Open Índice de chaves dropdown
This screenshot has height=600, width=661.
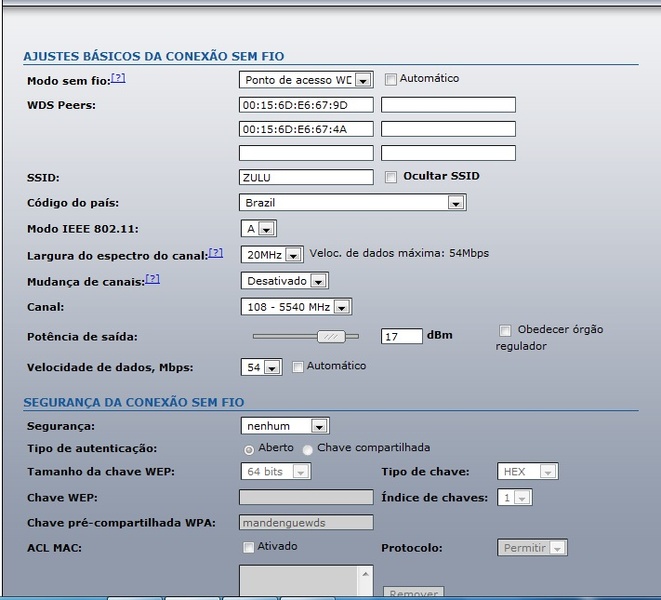[515, 498]
